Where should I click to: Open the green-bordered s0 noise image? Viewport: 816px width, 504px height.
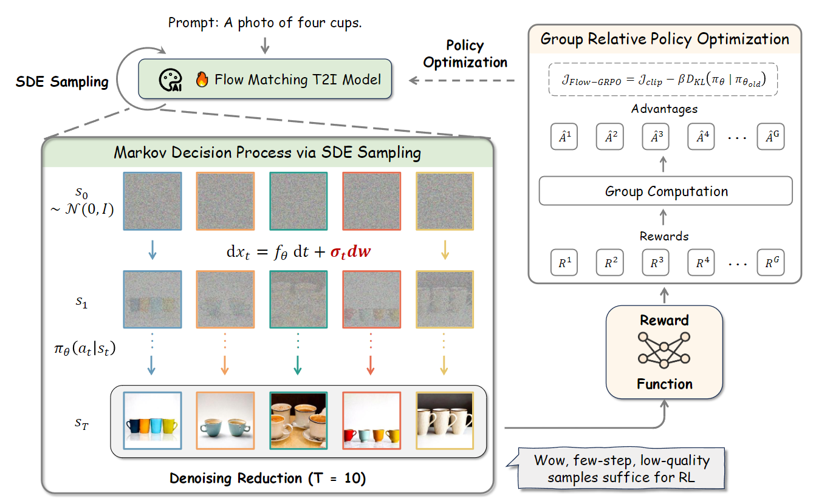pyautogui.click(x=299, y=202)
